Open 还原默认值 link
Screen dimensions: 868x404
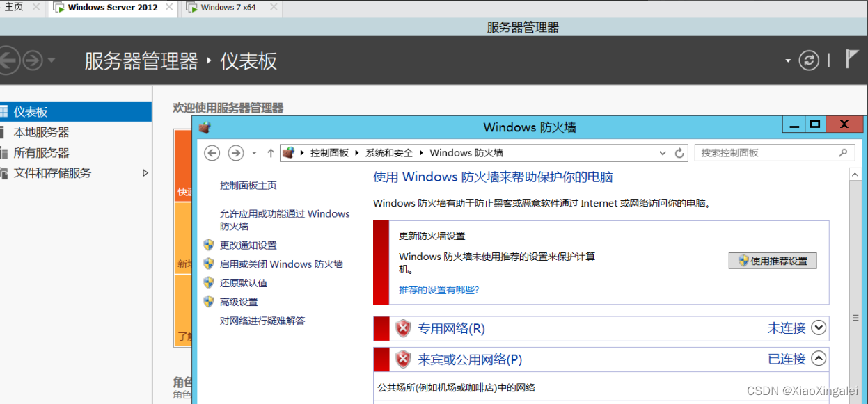[x=244, y=283]
